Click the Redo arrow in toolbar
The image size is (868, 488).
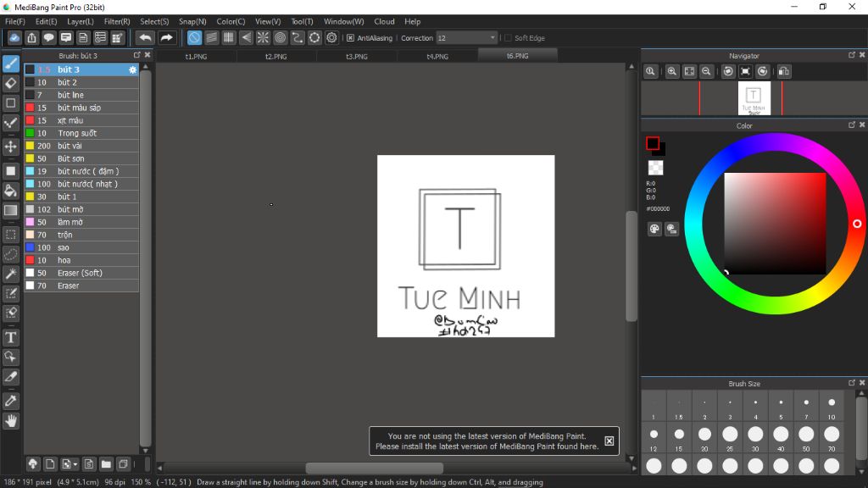coord(166,37)
